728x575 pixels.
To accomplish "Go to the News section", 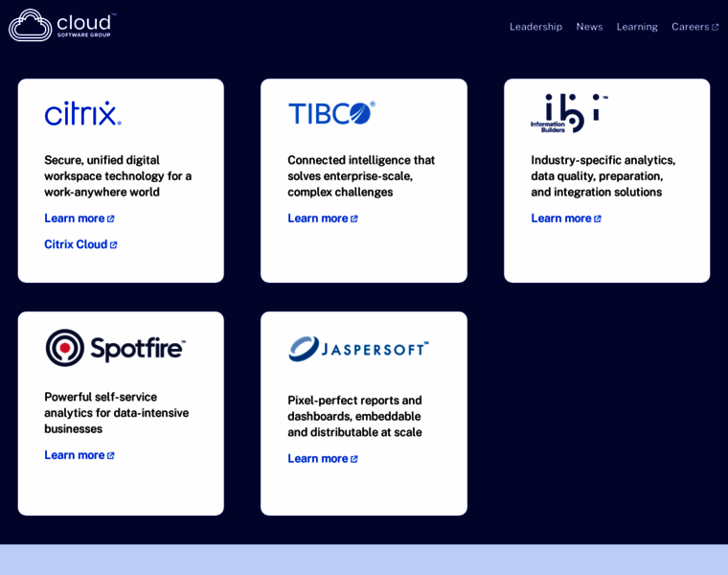I will click(589, 27).
